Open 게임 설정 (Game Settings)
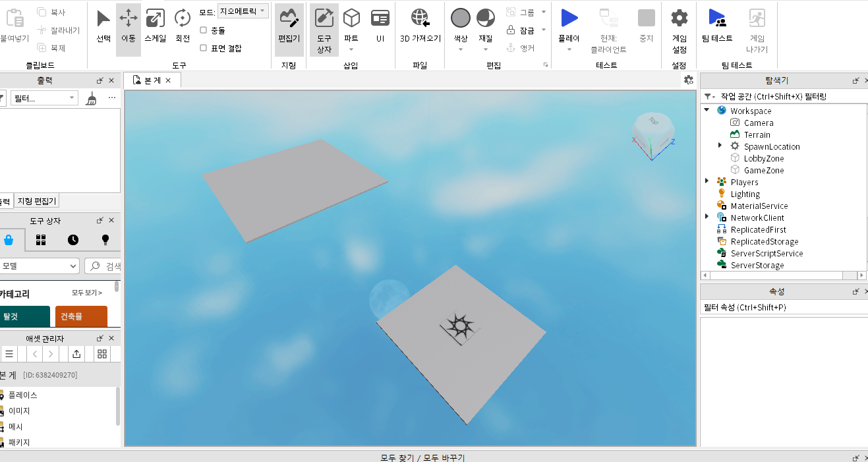This screenshot has width=868, height=462. pos(680,30)
